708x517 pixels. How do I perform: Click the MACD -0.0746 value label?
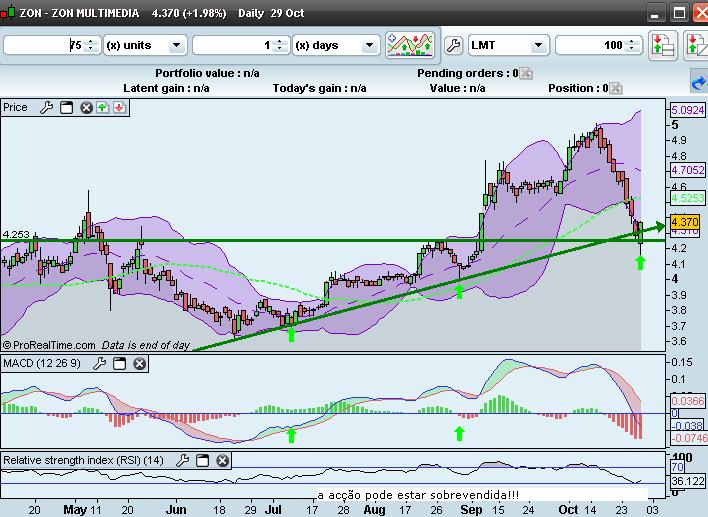click(689, 438)
